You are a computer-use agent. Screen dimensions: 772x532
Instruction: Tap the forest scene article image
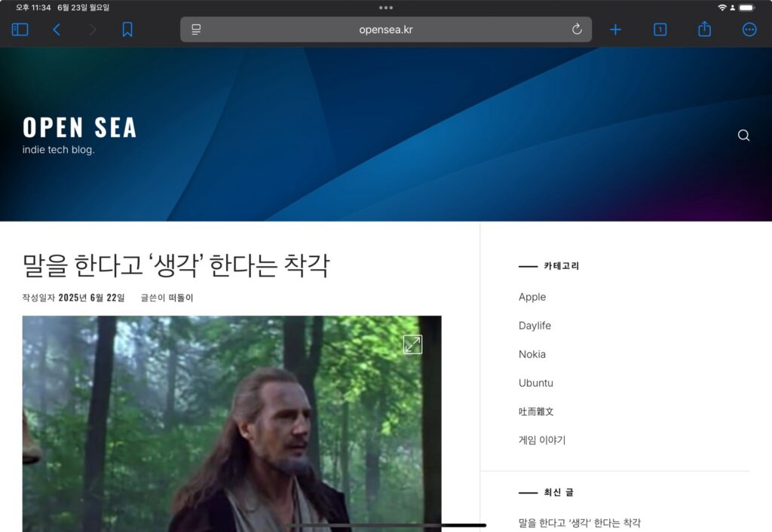pos(232,423)
